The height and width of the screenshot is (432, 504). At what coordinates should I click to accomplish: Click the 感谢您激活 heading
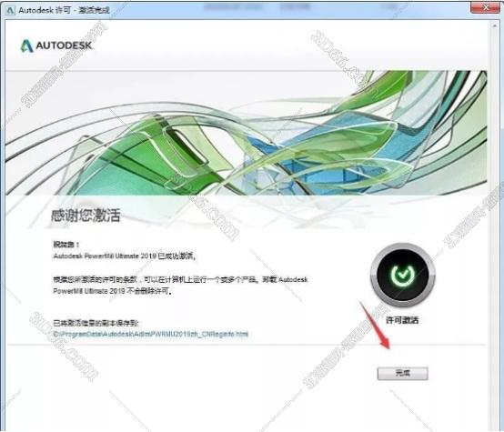pos(86,216)
